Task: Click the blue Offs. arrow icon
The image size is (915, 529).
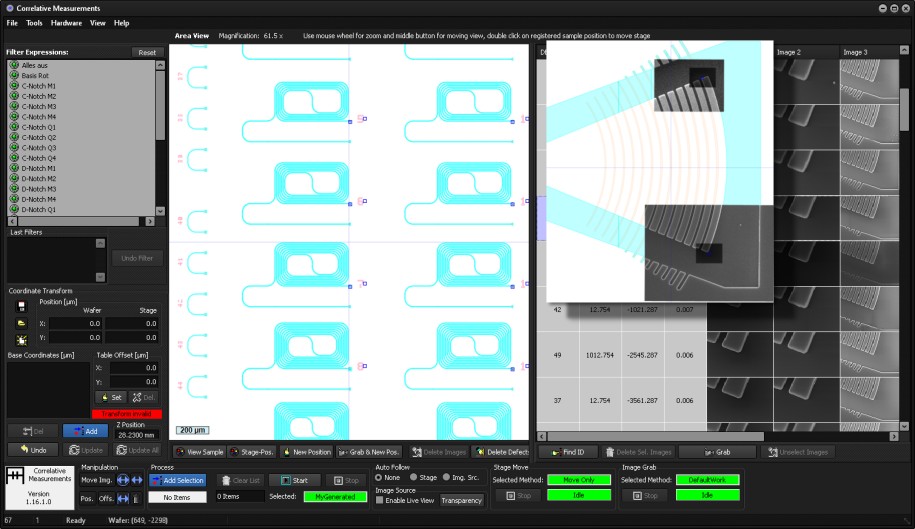Action: 123,498
